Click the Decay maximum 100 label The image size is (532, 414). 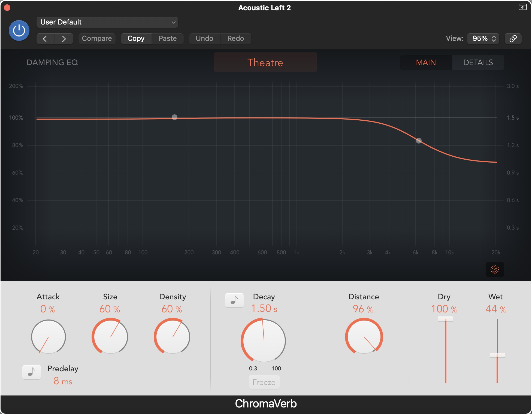(x=276, y=369)
